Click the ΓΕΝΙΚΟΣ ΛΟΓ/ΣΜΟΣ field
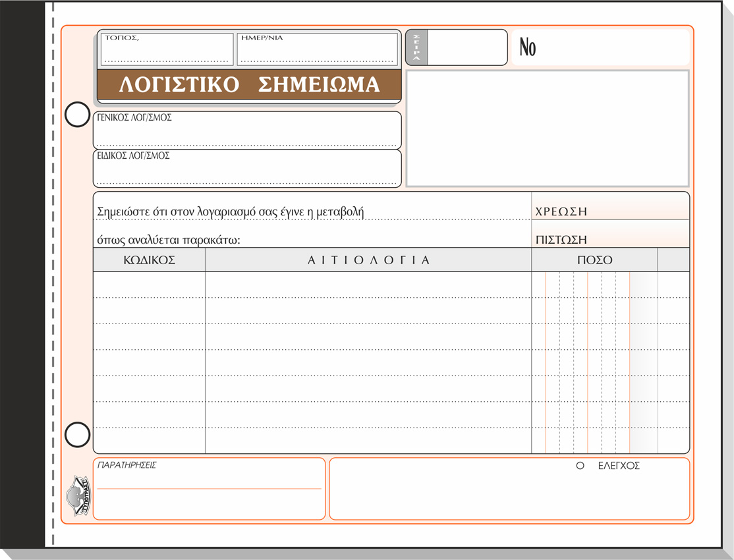734x560 pixels. 247,130
